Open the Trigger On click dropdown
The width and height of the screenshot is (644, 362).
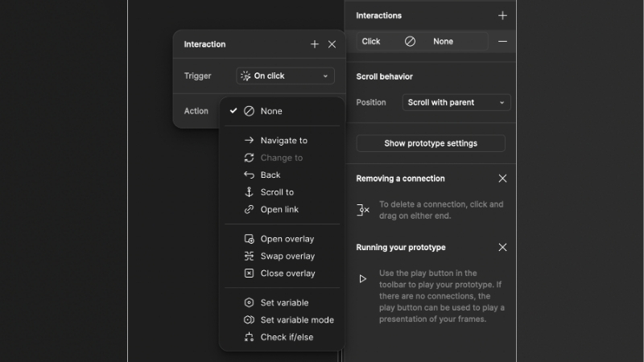tap(286, 76)
